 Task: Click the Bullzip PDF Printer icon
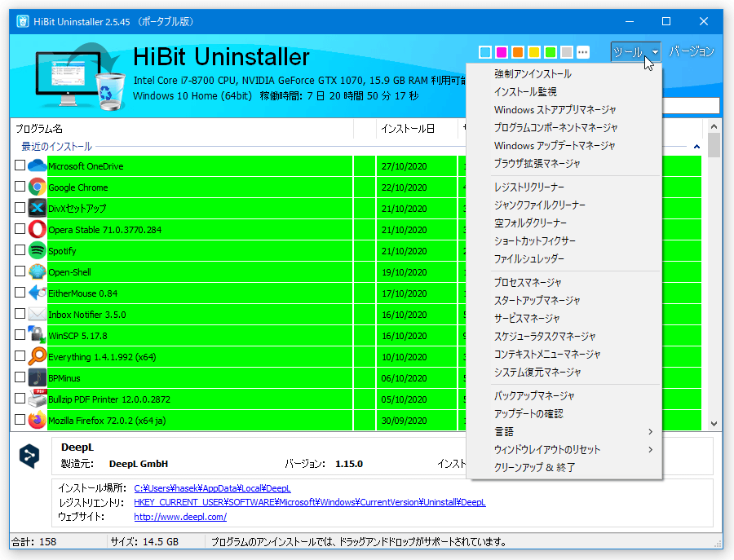tap(37, 399)
